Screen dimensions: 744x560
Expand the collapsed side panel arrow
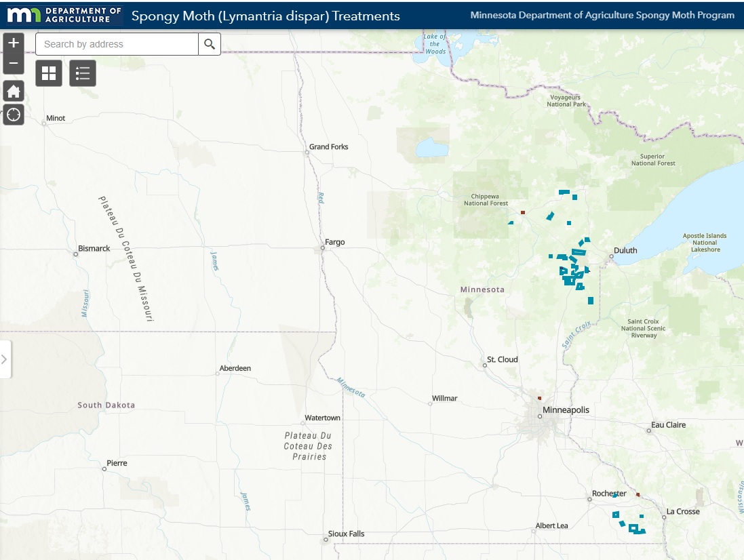point(5,359)
